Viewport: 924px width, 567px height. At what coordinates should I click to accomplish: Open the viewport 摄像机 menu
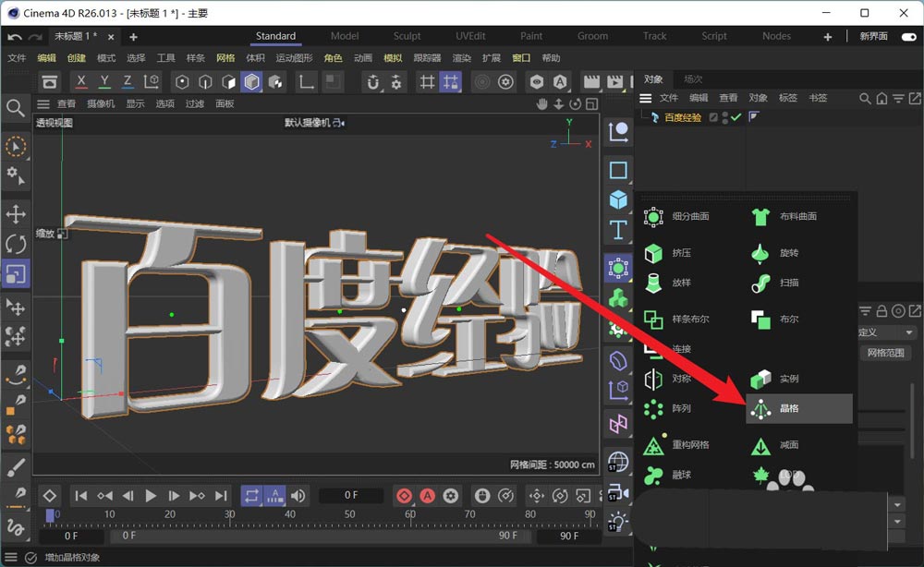tap(101, 104)
